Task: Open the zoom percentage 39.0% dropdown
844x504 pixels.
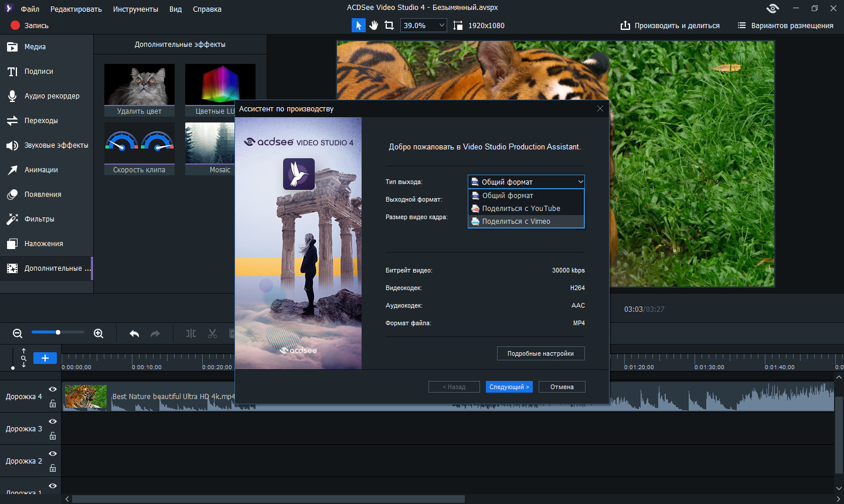Action: pyautogui.click(x=424, y=25)
